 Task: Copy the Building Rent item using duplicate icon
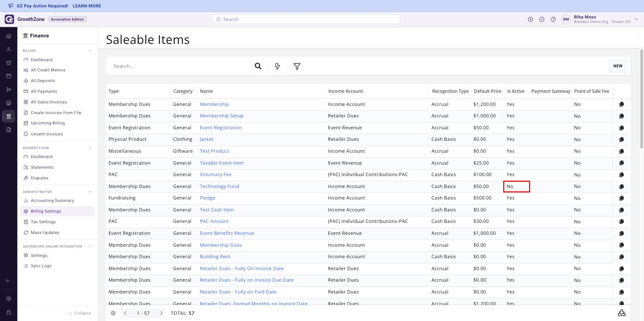pyautogui.click(x=621, y=257)
